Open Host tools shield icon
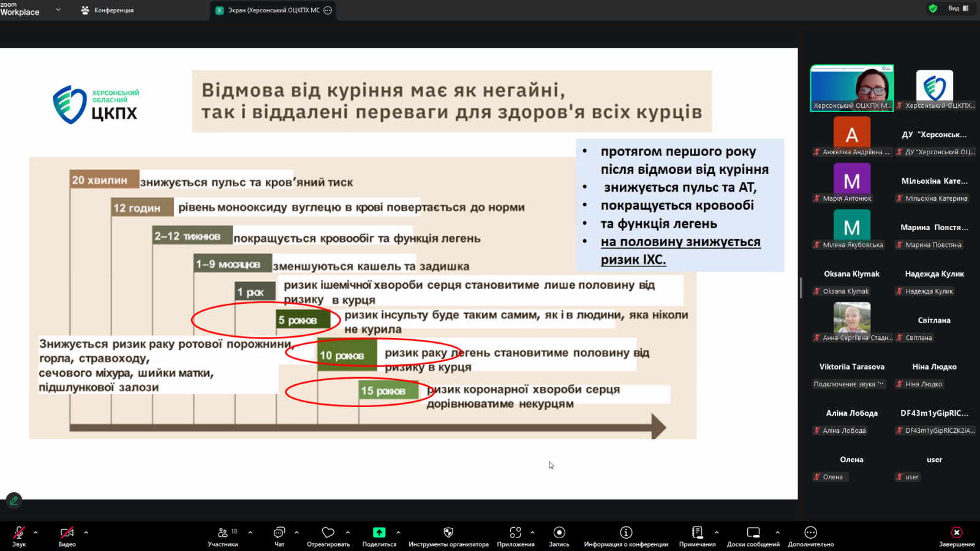This screenshot has width=980, height=551. pos(448,533)
